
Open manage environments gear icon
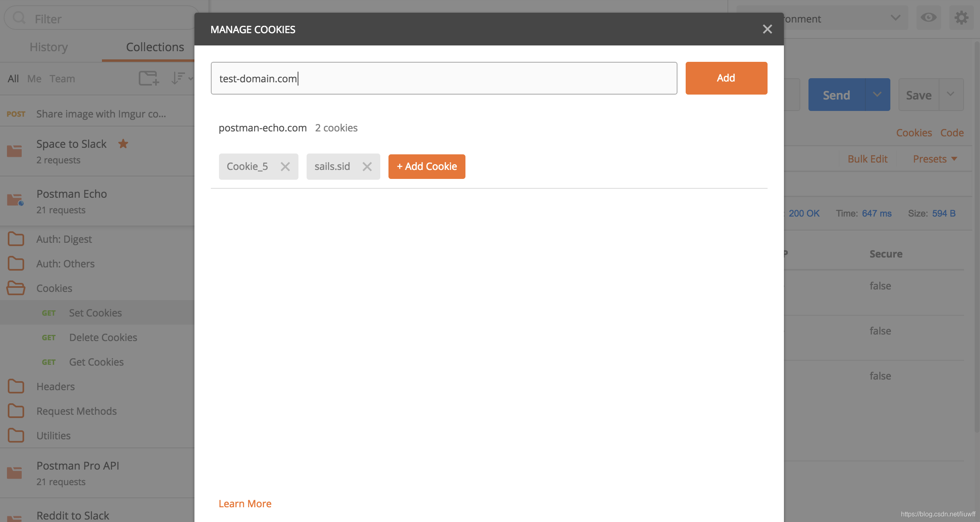pyautogui.click(x=961, y=18)
